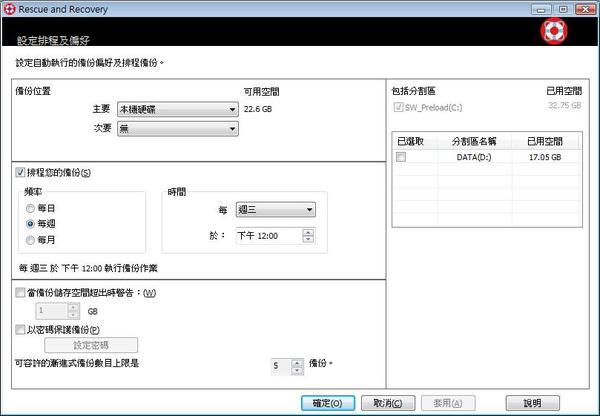
Task: Toggle the SW_Preload(C:) partition checkbox
Action: [x=398, y=107]
